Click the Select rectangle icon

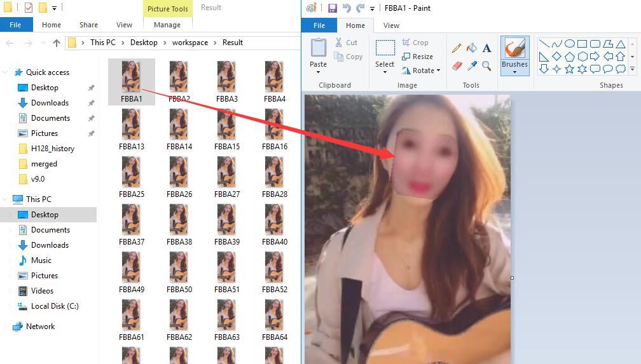385,48
